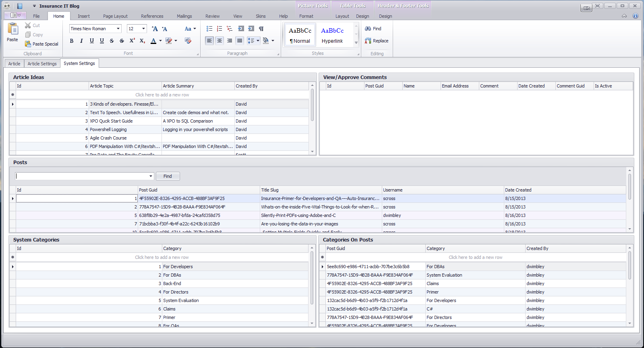The image size is (644, 348).
Task: Center align the paragraph text
Action: [x=219, y=41]
